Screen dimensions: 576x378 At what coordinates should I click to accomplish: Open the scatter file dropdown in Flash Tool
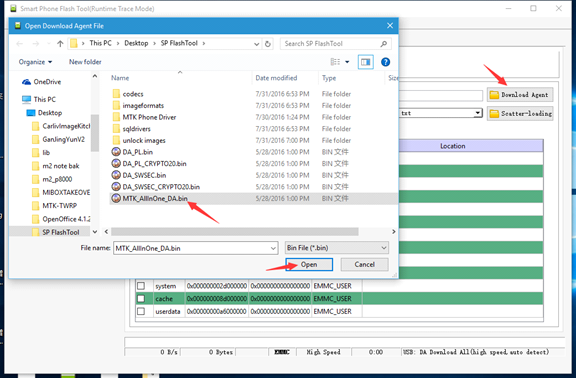tap(478, 113)
